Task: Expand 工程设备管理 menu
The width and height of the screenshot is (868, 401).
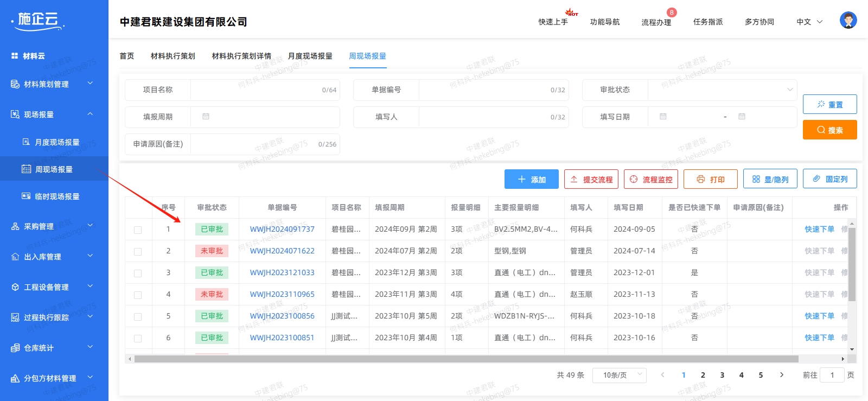Action: click(x=90, y=287)
